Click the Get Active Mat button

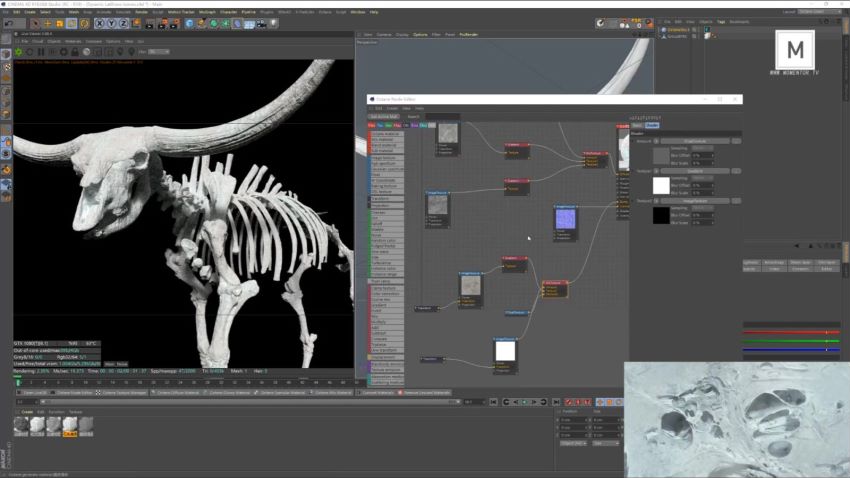point(383,117)
